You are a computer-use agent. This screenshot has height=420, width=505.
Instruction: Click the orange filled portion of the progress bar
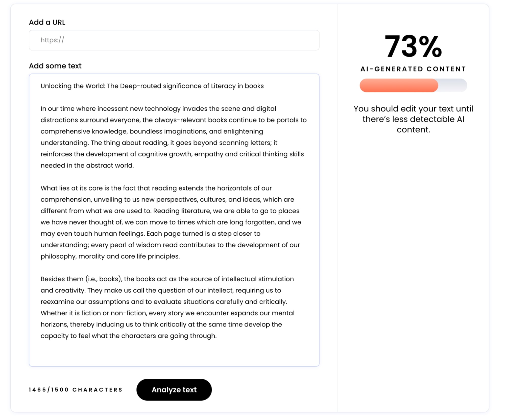397,86
